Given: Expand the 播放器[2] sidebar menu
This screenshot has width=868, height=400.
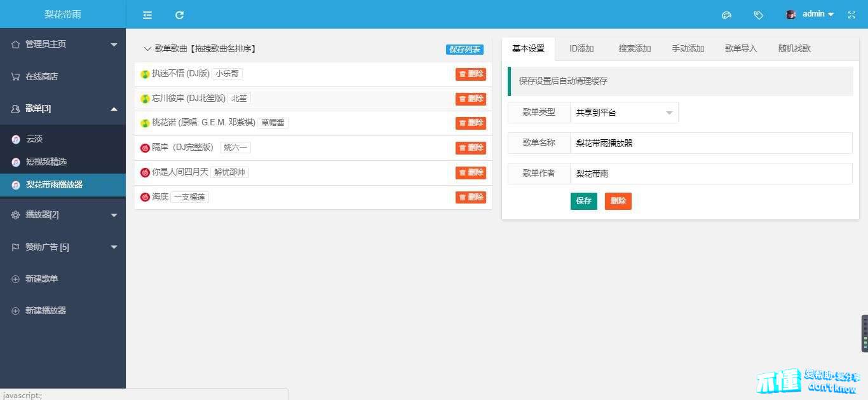Looking at the screenshot, I should click(x=62, y=215).
